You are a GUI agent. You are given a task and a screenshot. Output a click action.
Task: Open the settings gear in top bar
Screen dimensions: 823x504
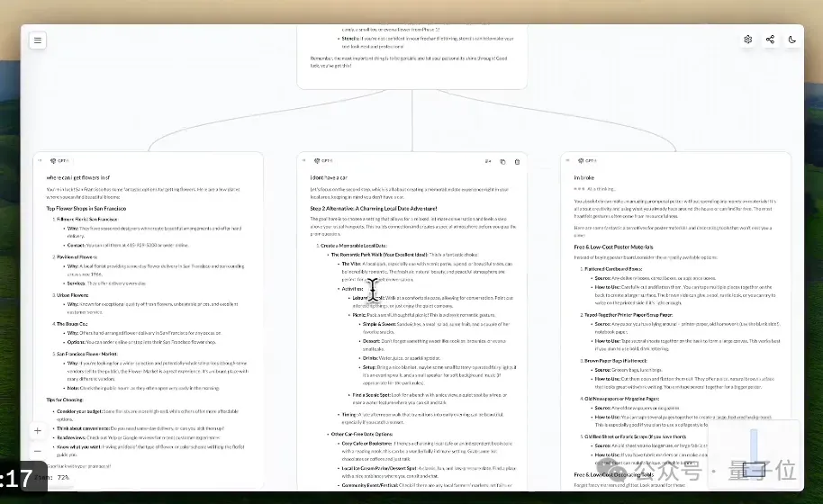(748, 40)
